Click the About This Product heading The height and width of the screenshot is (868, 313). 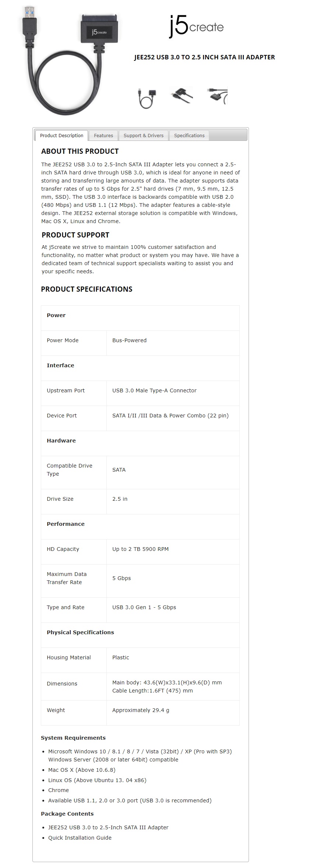point(80,151)
